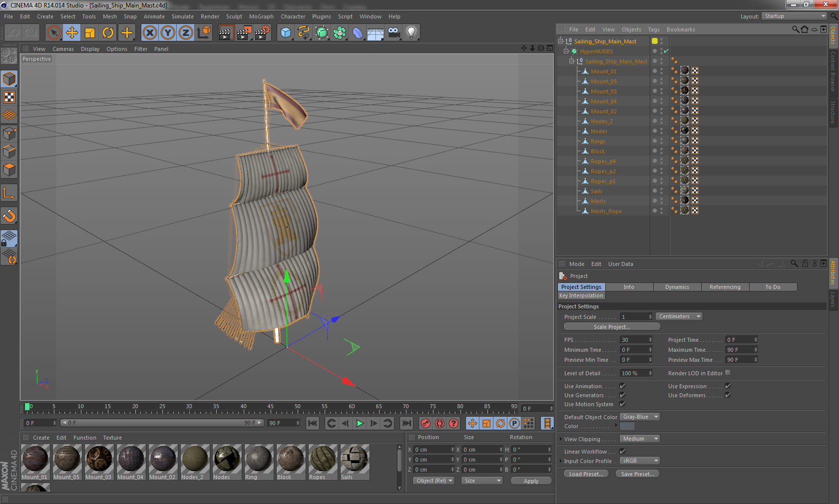Add a floor environment object
839x504 pixels.
click(x=376, y=33)
